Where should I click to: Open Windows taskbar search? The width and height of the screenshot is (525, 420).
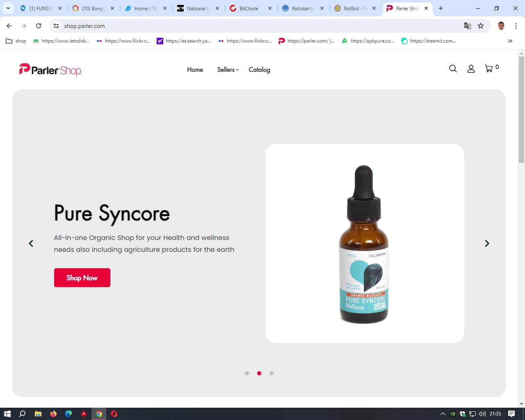(x=23, y=414)
